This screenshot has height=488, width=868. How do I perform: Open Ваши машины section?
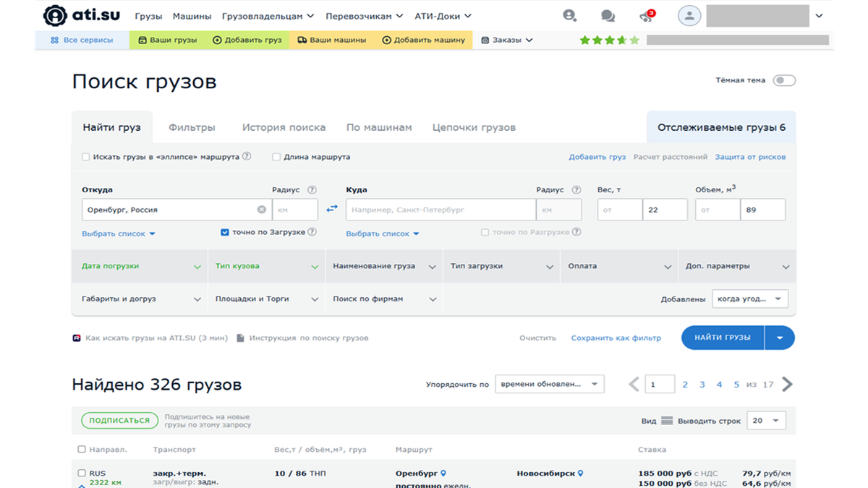332,40
